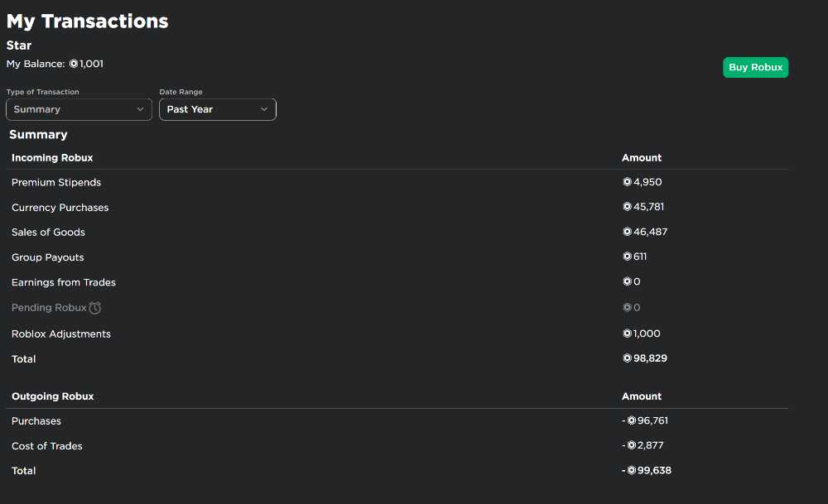The width and height of the screenshot is (828, 504).
Task: Open the Premium Stipends row
Action: (397, 182)
